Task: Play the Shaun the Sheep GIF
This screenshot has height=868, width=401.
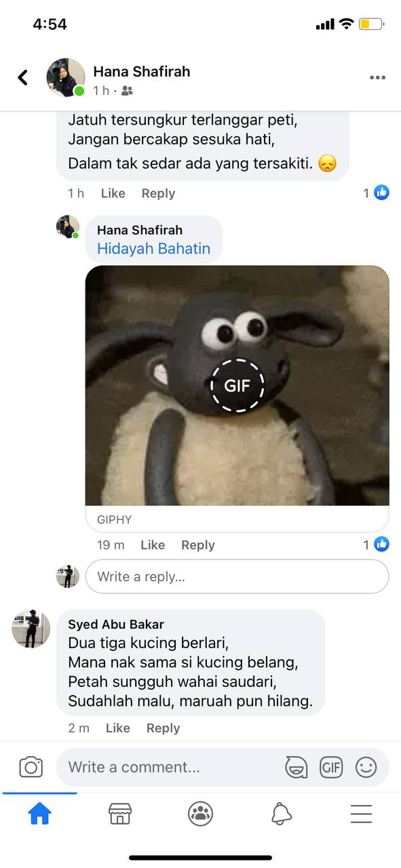Action: 237,385
